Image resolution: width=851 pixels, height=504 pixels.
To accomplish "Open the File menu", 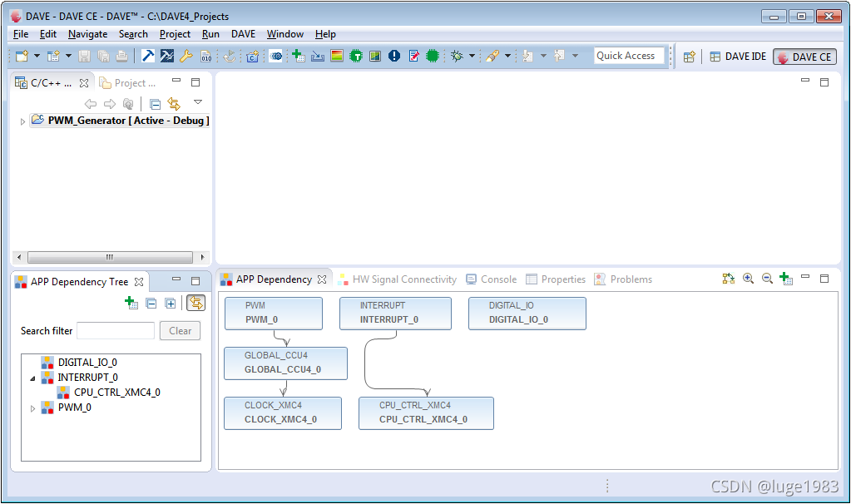I will [x=21, y=34].
